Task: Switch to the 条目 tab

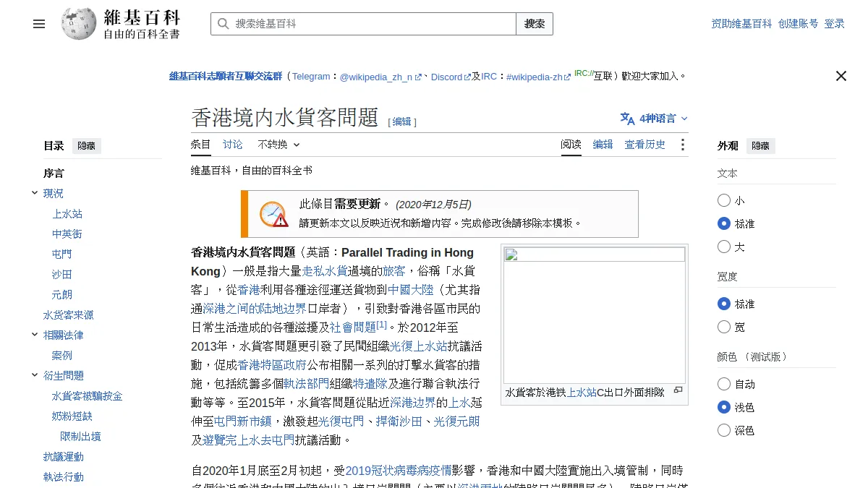Action: pyautogui.click(x=201, y=145)
